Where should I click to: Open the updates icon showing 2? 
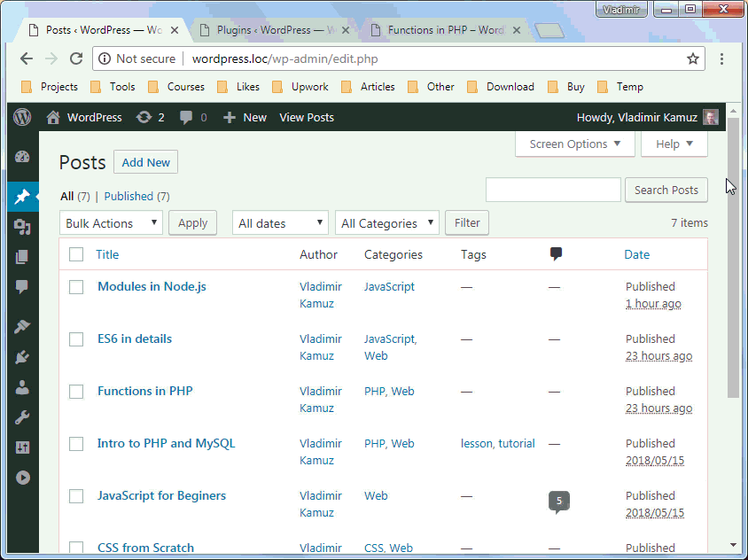144,117
